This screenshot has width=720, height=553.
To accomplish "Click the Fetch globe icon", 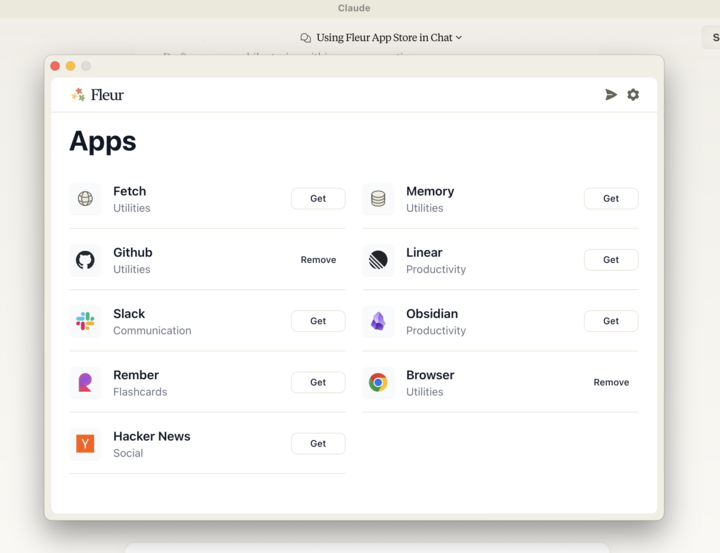I will coord(85,199).
